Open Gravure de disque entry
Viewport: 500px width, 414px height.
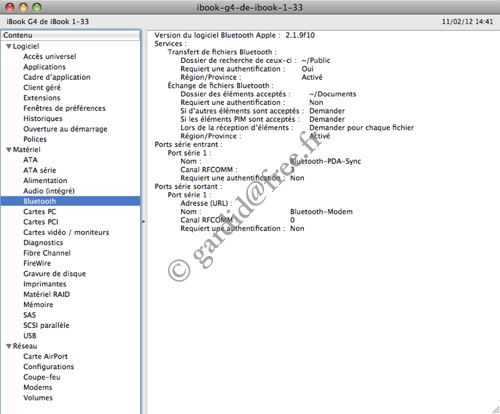[54, 274]
